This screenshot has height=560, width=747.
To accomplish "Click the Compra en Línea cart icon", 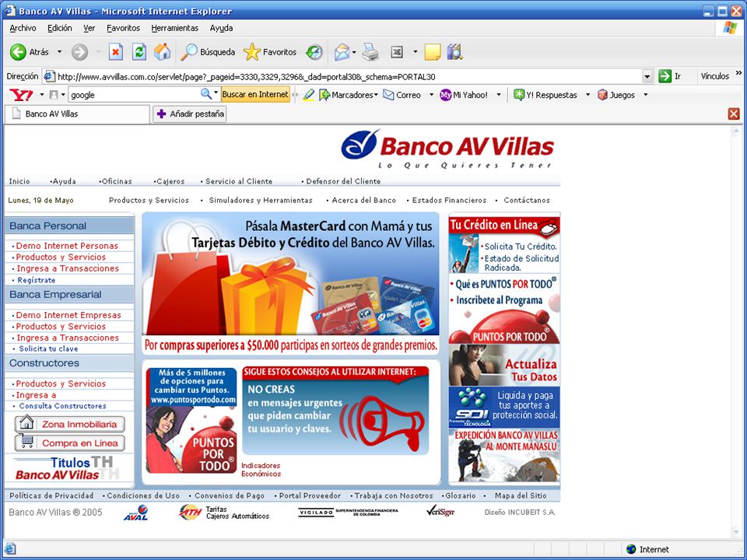I will point(26,442).
